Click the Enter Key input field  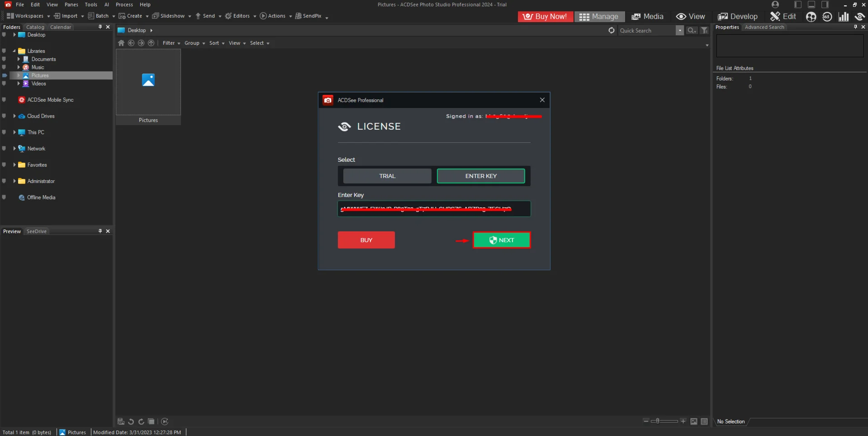434,209
